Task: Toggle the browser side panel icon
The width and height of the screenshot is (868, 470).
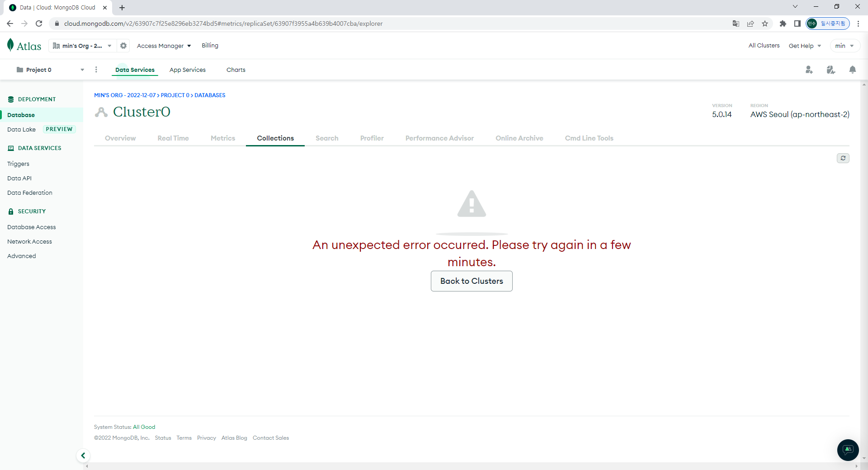Action: 797,23
